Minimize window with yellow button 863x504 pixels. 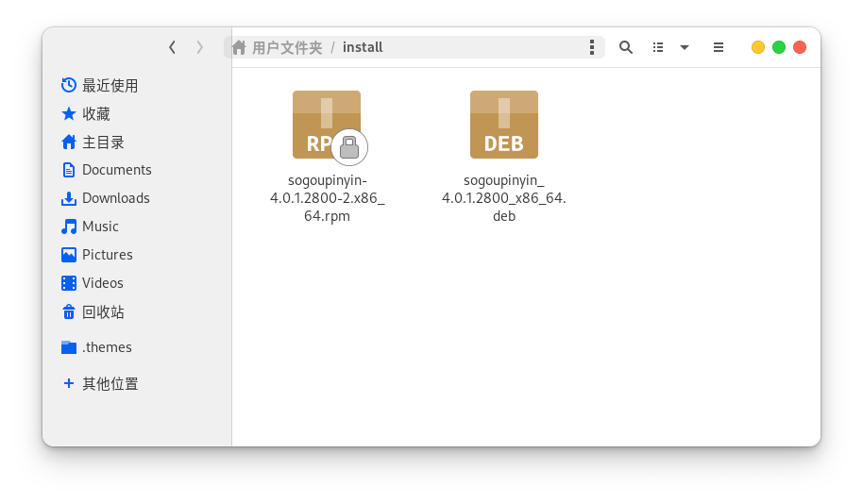[758, 47]
